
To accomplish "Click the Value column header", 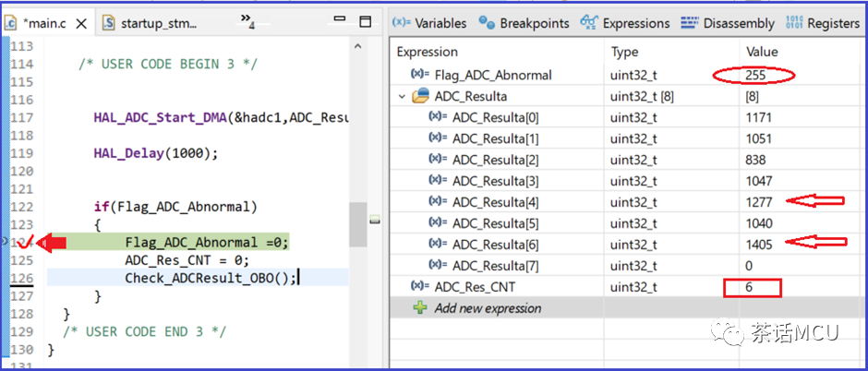I will (x=762, y=52).
